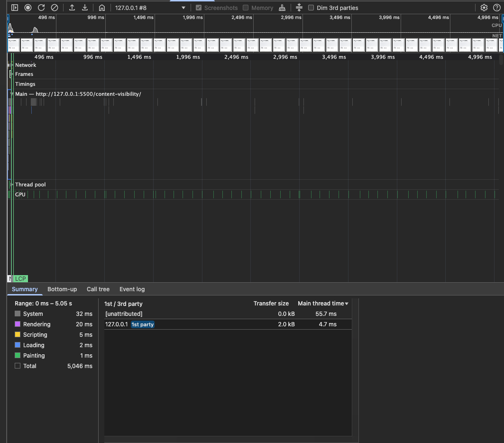Click the LCP timing marker
The height and width of the screenshot is (443, 504).
coord(20,279)
